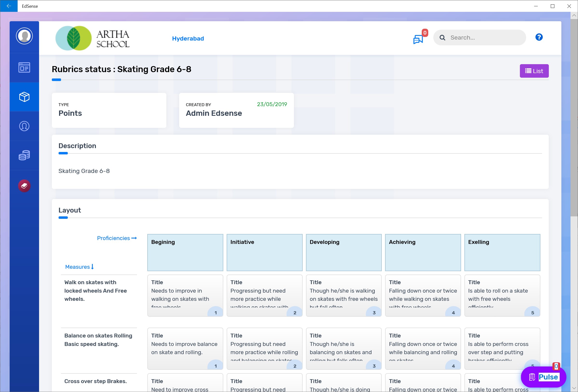This screenshot has width=578, height=392.
Task: Click the red book sidebar icon
Action: tap(24, 186)
